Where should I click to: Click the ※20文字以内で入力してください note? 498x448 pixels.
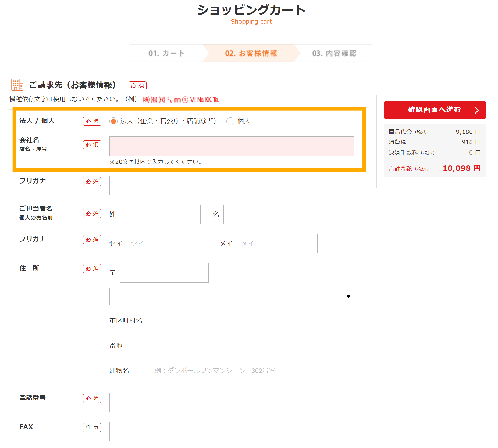156,162
